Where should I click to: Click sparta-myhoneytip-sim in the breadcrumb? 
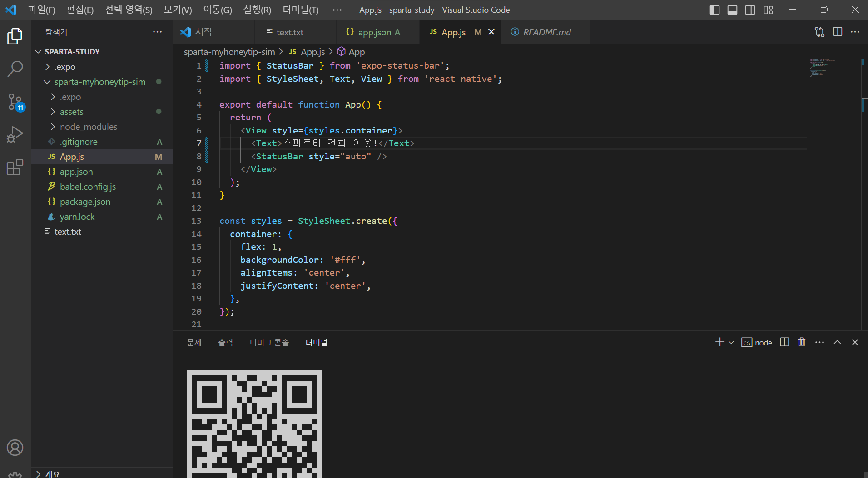pyautogui.click(x=229, y=52)
